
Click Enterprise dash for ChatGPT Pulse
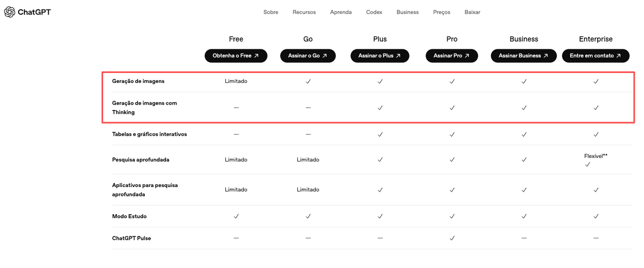[596, 238]
